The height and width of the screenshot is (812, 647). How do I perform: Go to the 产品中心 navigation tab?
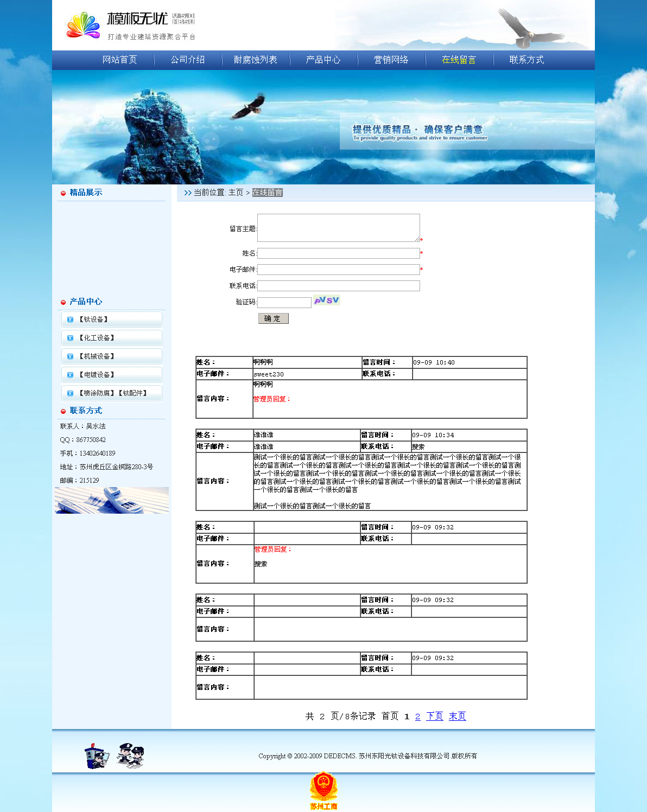323,60
